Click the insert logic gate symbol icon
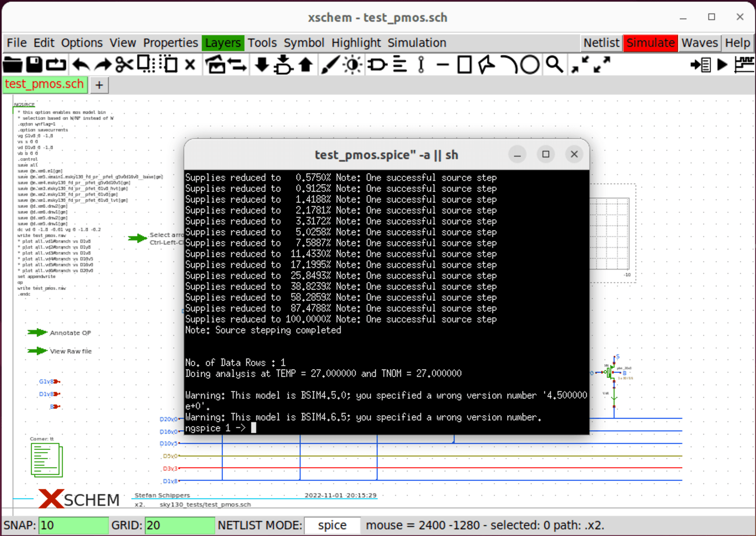756x536 pixels. [378, 65]
